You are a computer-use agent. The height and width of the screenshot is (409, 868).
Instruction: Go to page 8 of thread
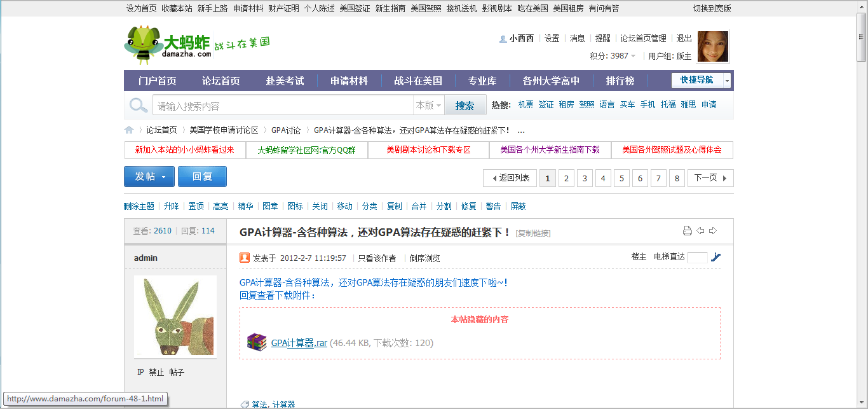click(677, 178)
